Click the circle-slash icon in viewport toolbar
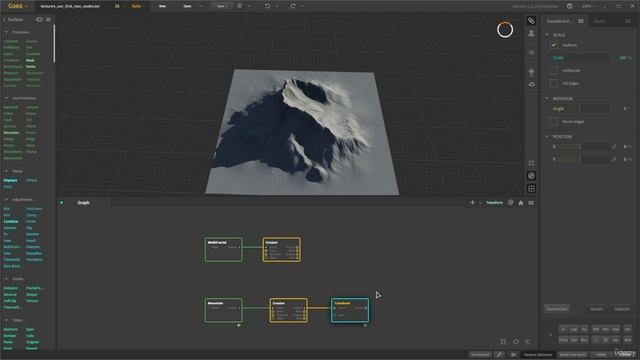This screenshot has height=360, width=640. coord(531,176)
